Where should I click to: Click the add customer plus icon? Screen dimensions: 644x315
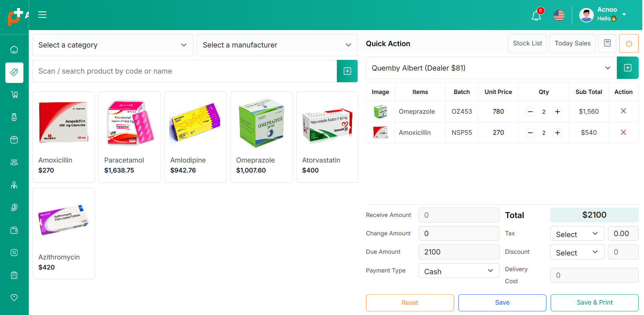point(627,68)
